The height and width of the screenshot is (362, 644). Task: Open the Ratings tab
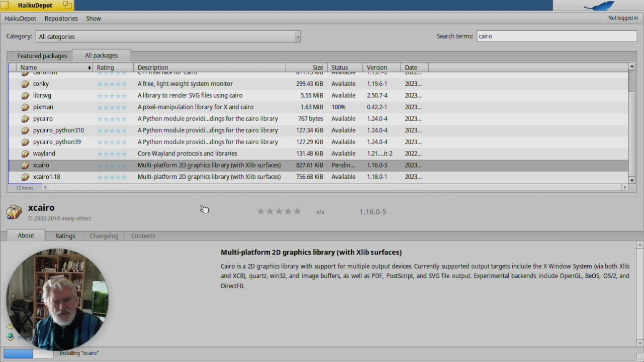(x=65, y=236)
